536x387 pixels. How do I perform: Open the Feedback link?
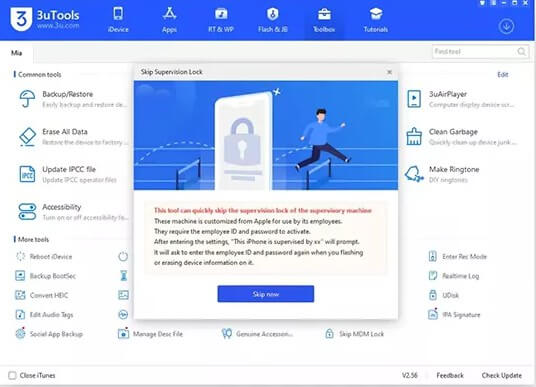tap(450, 375)
